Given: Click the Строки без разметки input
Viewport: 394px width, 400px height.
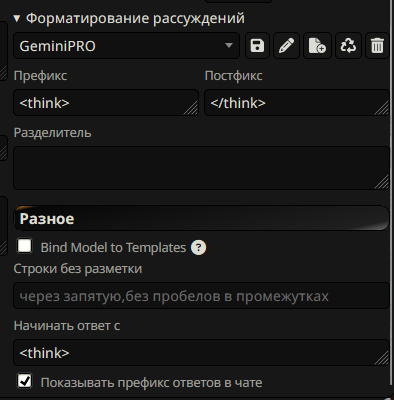Looking at the screenshot, I should pos(201,296).
